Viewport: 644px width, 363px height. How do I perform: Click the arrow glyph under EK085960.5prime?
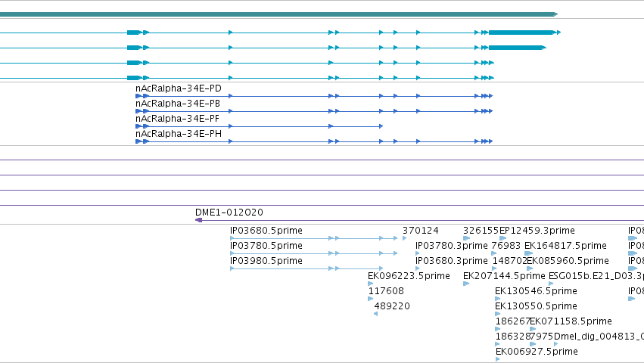click(x=530, y=268)
